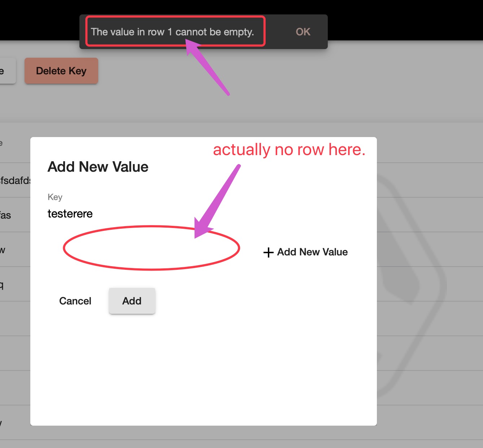Click the Delete Key button
The width and height of the screenshot is (483, 448).
pos(61,71)
